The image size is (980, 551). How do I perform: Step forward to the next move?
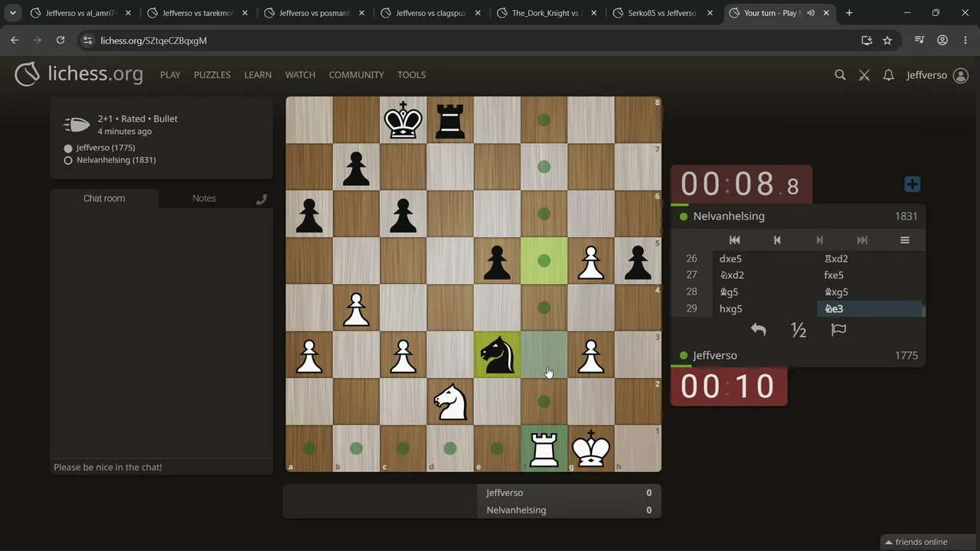pyautogui.click(x=819, y=240)
